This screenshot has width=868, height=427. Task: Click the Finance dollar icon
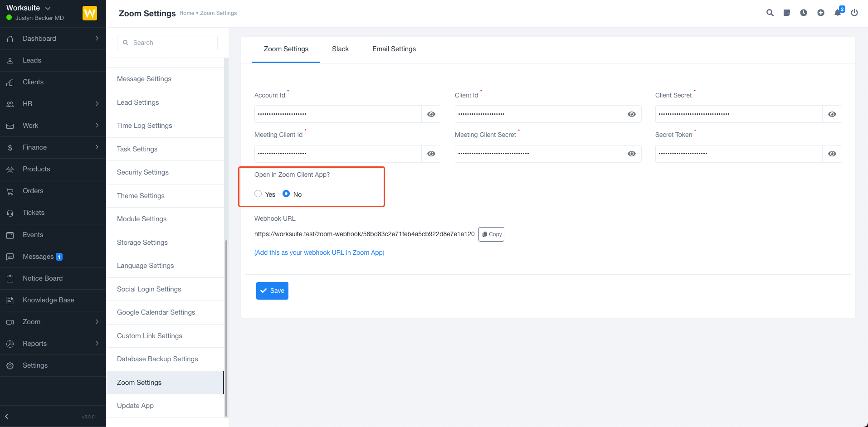(10, 148)
